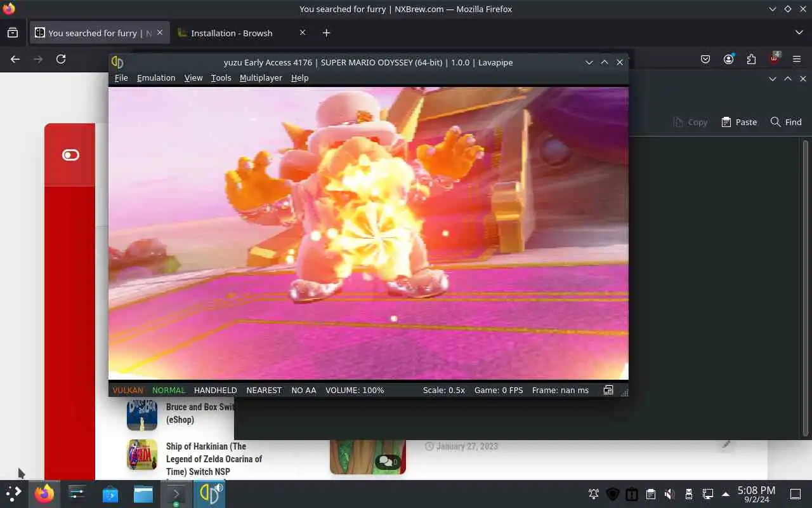Click the Frame: nan ms status text

(560, 390)
